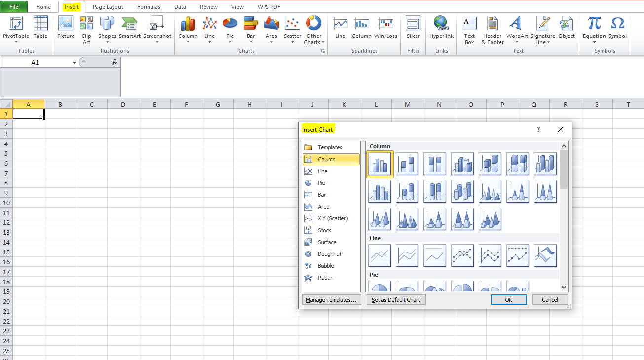
Task: Insert a Line sparkline
Action: click(340, 28)
